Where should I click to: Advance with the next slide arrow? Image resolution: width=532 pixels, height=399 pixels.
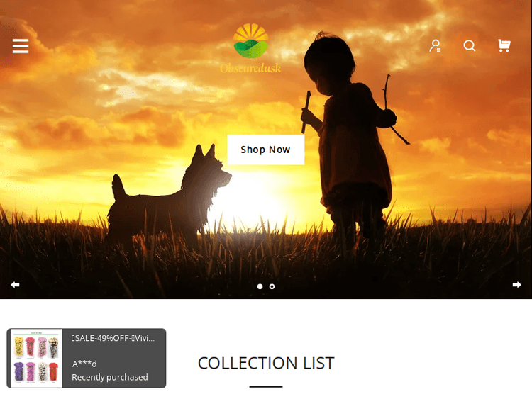516,285
